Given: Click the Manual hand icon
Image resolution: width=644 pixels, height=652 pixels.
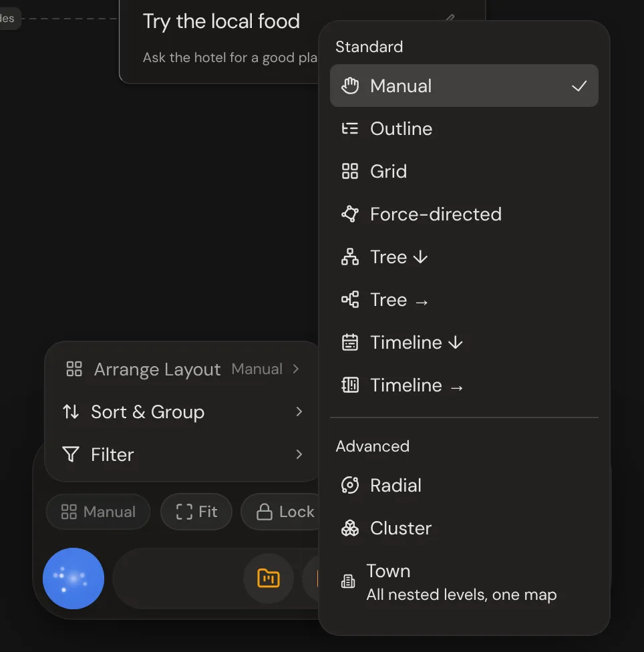Looking at the screenshot, I should pos(349,86).
